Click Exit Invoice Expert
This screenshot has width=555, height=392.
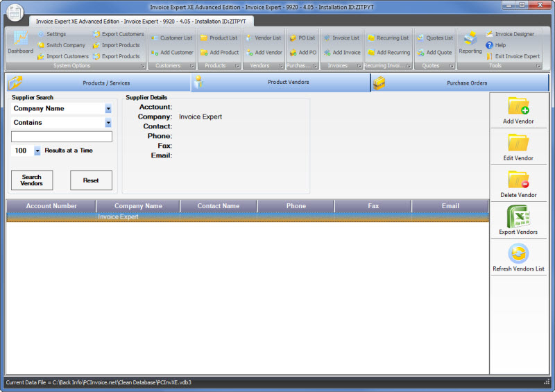(x=513, y=56)
